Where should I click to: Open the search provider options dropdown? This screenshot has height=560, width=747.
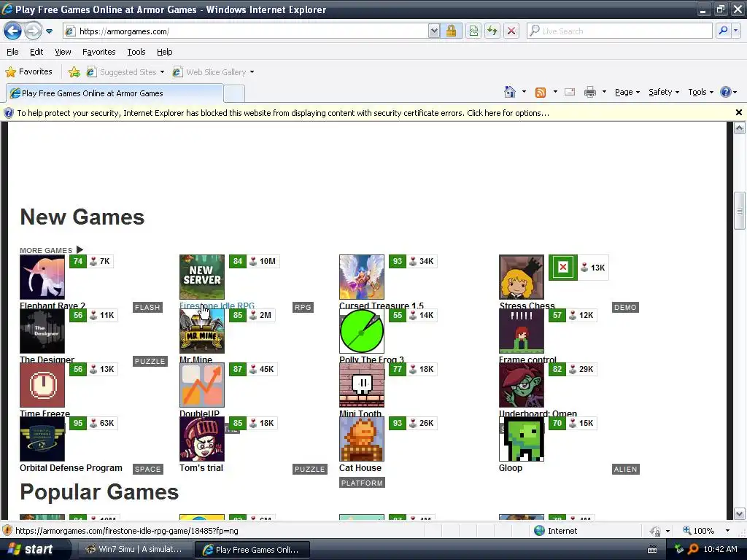click(x=736, y=31)
